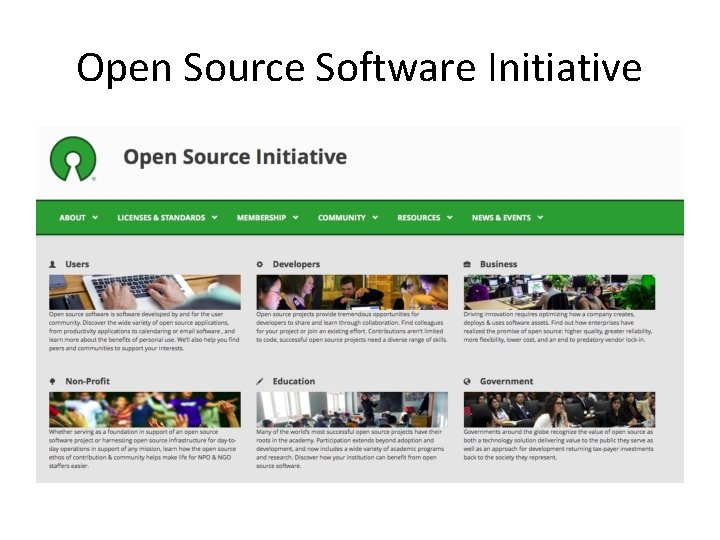Expand the Resources dropdown arrow
720x540 pixels.
450,217
